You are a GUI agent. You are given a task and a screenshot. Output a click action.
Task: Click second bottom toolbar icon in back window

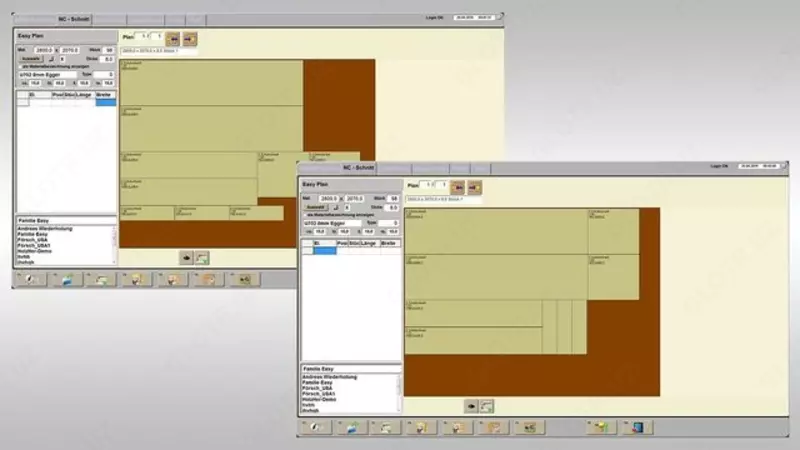[x=66, y=279]
